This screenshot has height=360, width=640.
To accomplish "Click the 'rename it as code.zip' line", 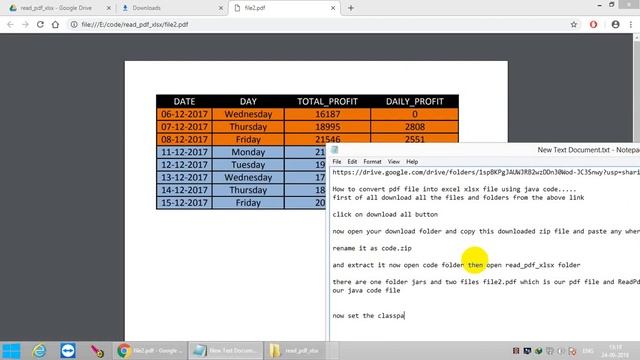I will (x=372, y=248).
